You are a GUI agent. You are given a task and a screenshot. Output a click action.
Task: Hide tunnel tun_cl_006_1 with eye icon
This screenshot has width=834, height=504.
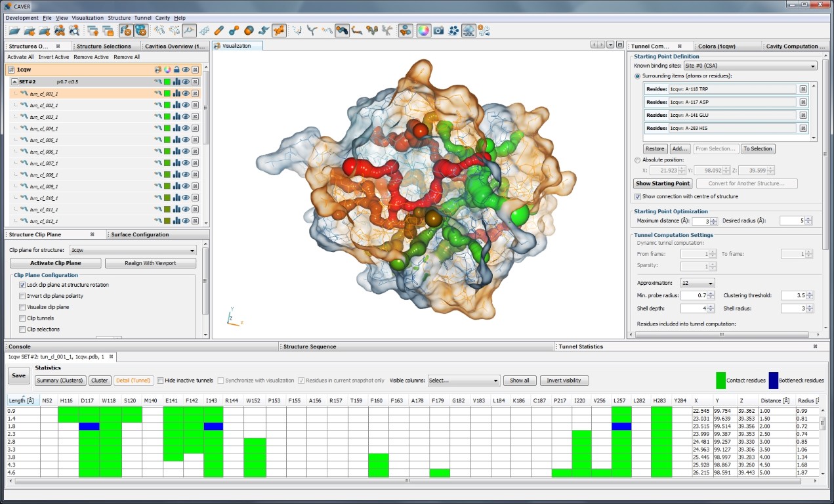pos(186,152)
